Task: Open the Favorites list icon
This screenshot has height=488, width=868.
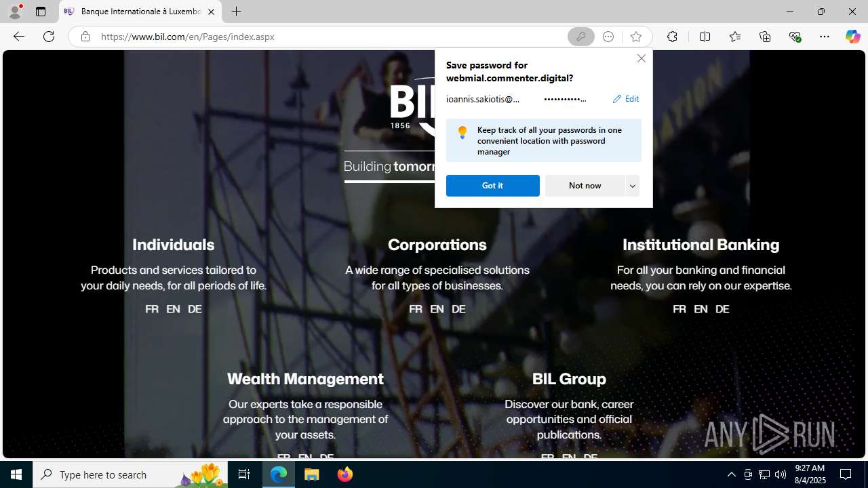Action: pos(734,37)
